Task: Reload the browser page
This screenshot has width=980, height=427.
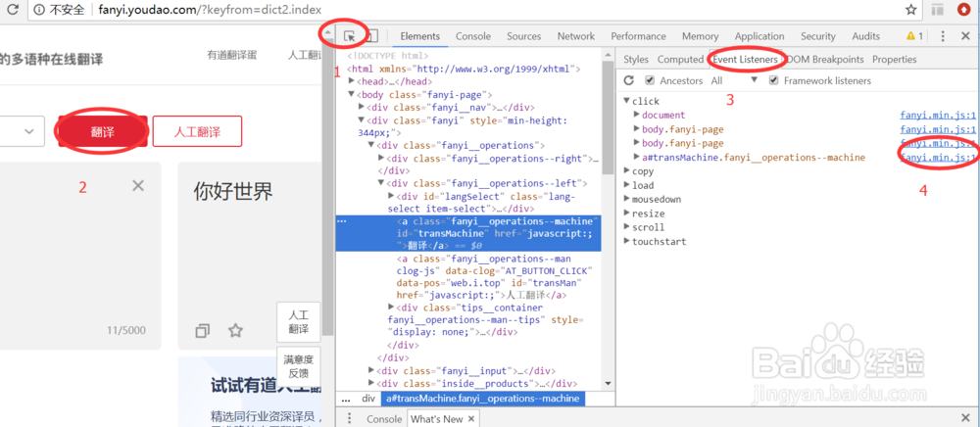Action: click(x=12, y=10)
